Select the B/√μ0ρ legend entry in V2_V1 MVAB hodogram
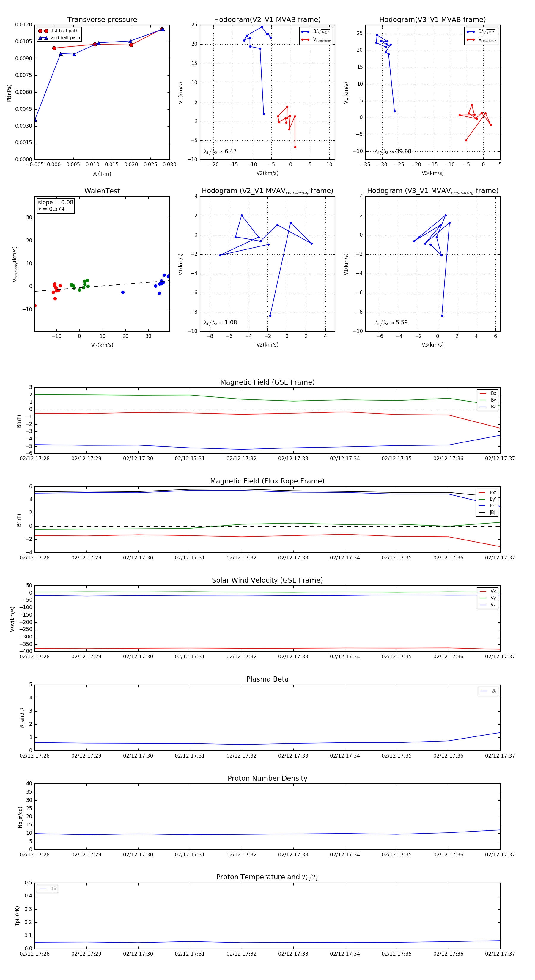 (x=315, y=32)
